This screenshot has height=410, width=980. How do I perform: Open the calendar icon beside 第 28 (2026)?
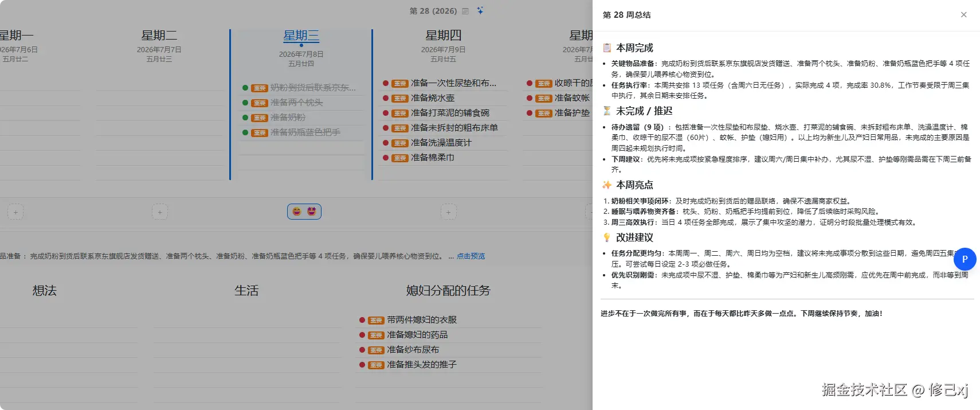pos(465,11)
